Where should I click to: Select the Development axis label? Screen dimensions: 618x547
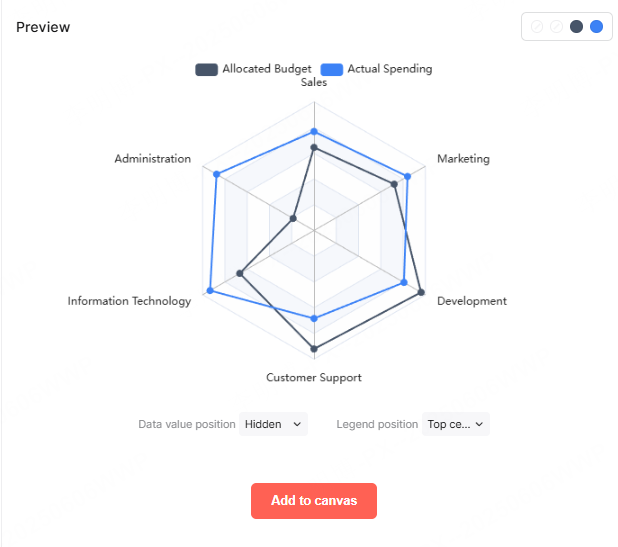(x=472, y=301)
